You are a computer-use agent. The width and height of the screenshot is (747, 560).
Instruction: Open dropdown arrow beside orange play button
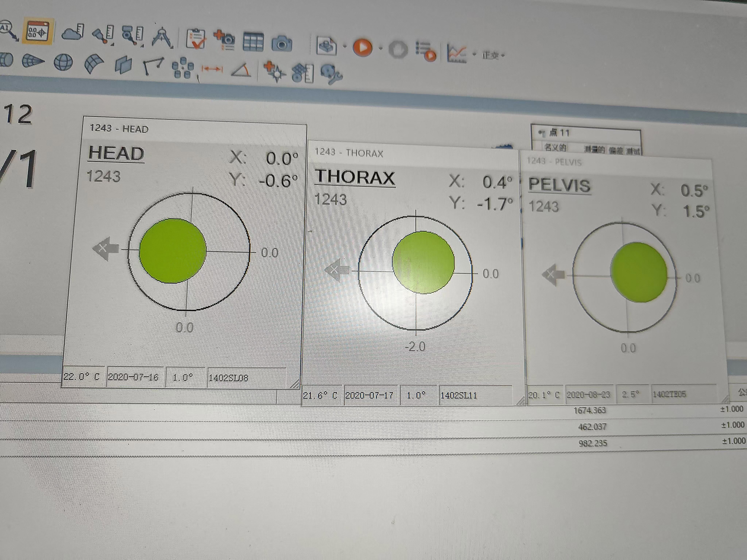(x=381, y=48)
